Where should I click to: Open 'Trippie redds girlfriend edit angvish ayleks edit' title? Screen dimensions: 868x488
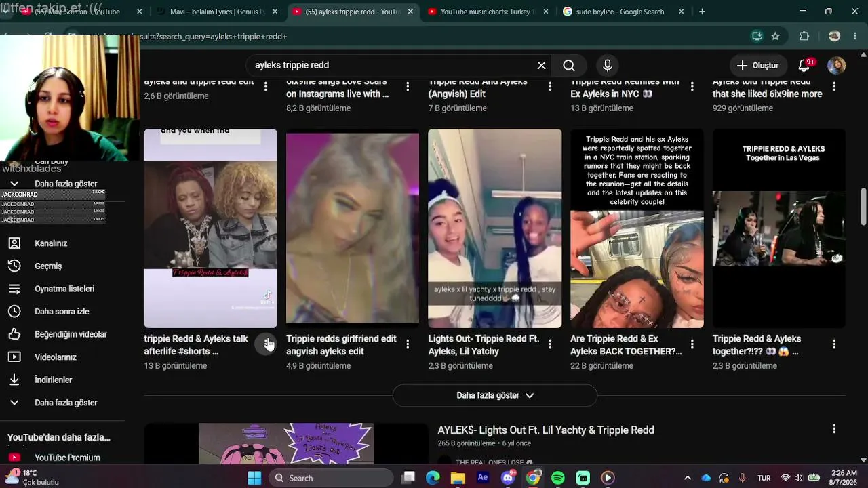(341, 345)
